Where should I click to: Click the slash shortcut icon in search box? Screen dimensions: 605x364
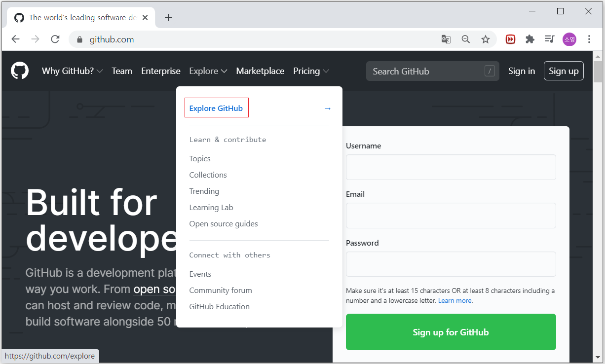[x=490, y=71]
